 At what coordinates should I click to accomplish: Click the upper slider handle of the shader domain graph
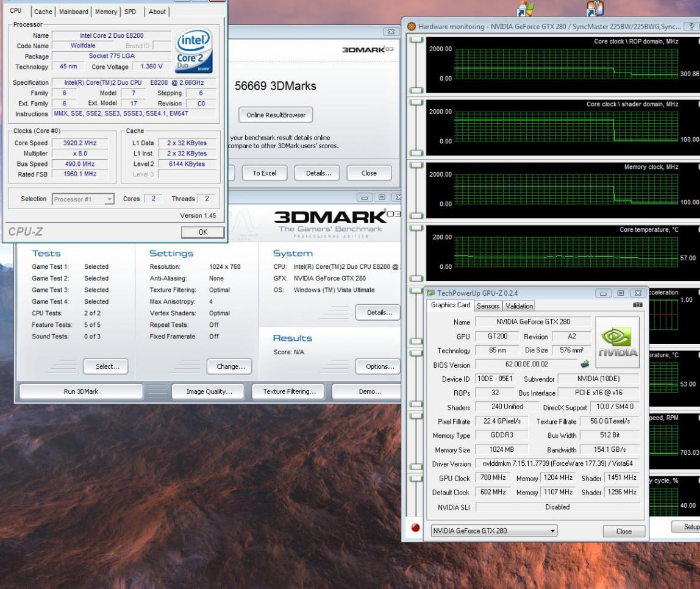[x=416, y=102]
